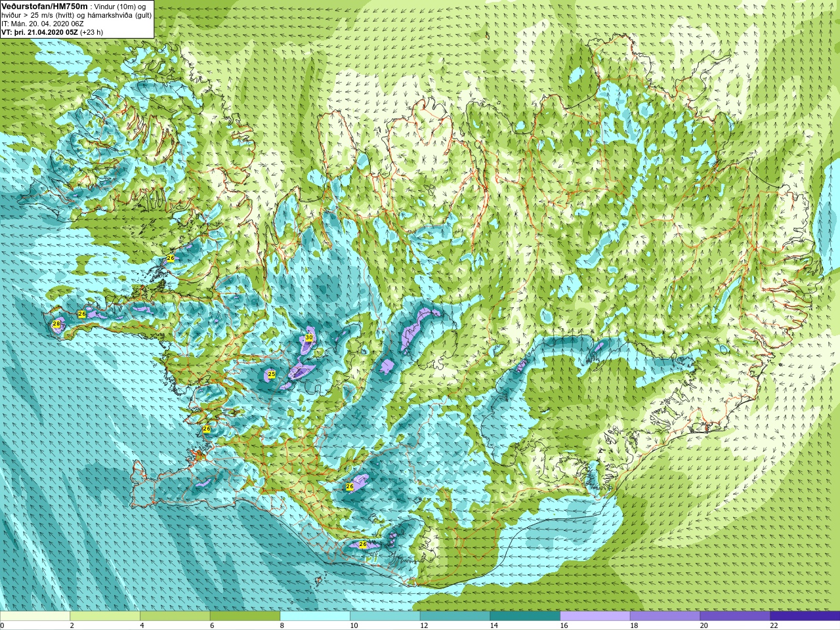Click the scale number 8 on the colorbar
840x630 pixels.
point(282,625)
